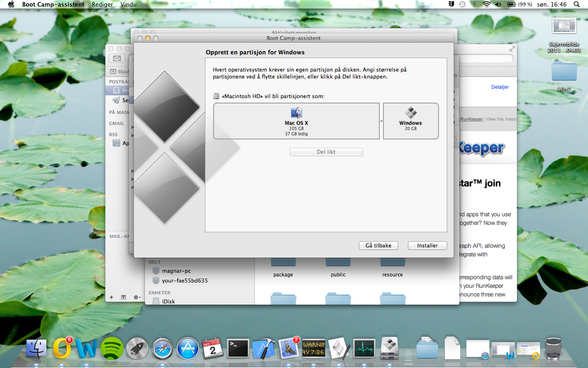Click the Windows diamond logo in partition
Screen dimensions: 588x368
click(411, 112)
